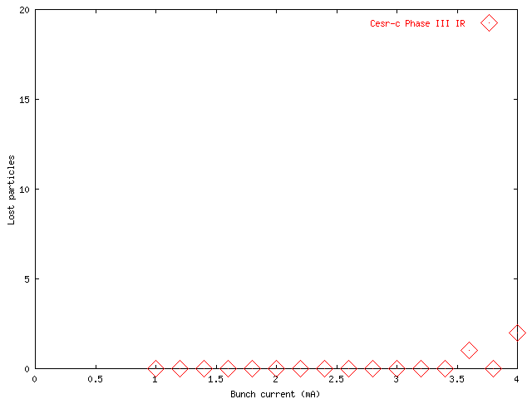Click the y-axis tick label 15

24,100
